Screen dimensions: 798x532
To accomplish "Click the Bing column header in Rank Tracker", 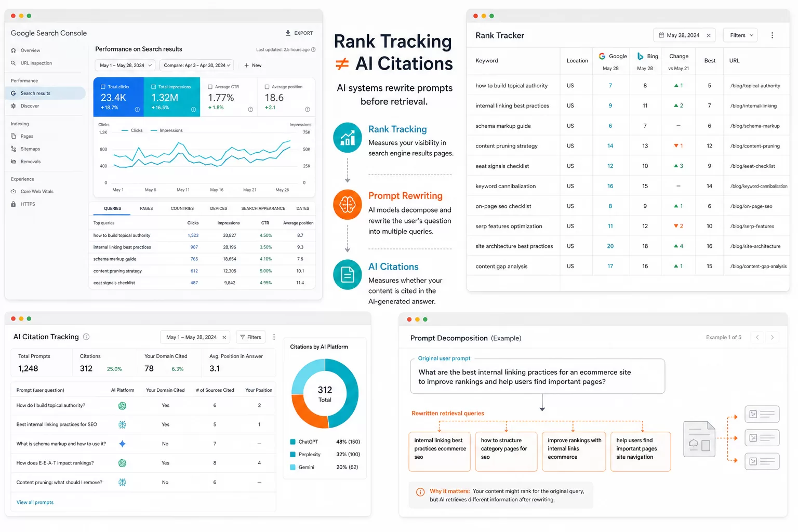I will pyautogui.click(x=647, y=56).
